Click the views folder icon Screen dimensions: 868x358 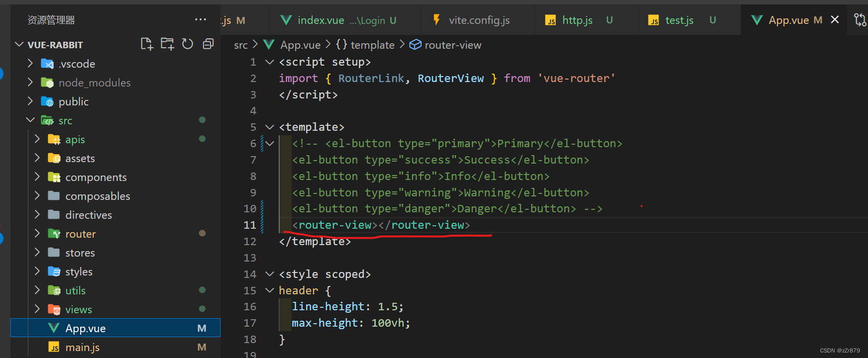coord(54,309)
